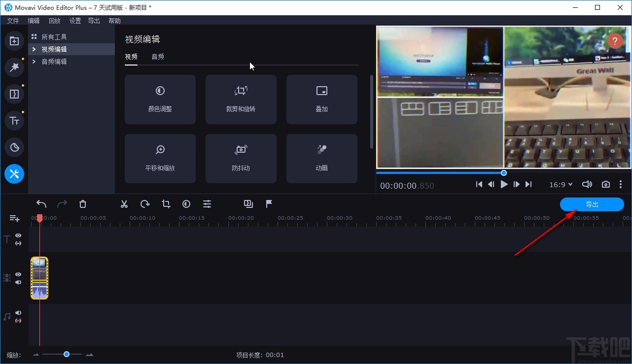Click the tools panel vertical scrollbar

tap(371, 111)
